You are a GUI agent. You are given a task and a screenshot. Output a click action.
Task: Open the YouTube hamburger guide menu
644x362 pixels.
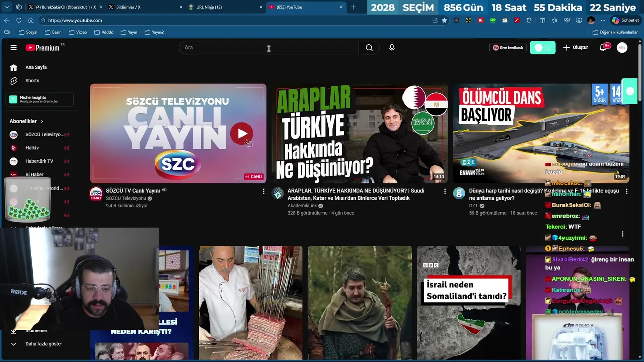pos(14,47)
